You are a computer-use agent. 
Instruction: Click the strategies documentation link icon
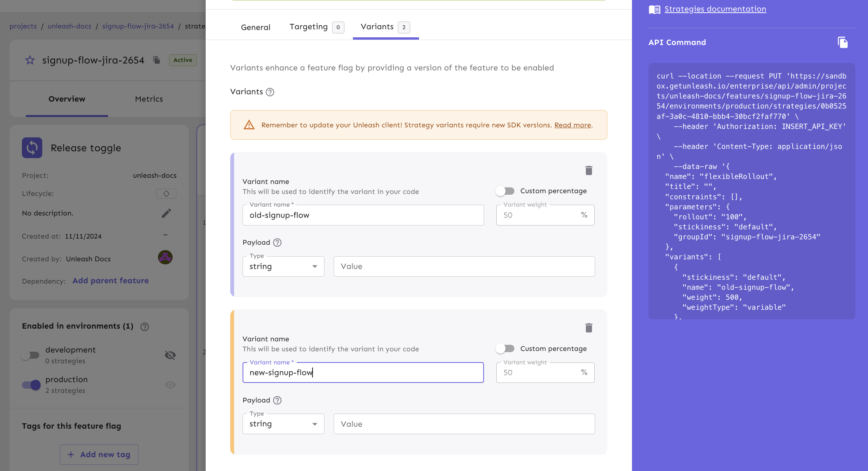tap(653, 8)
